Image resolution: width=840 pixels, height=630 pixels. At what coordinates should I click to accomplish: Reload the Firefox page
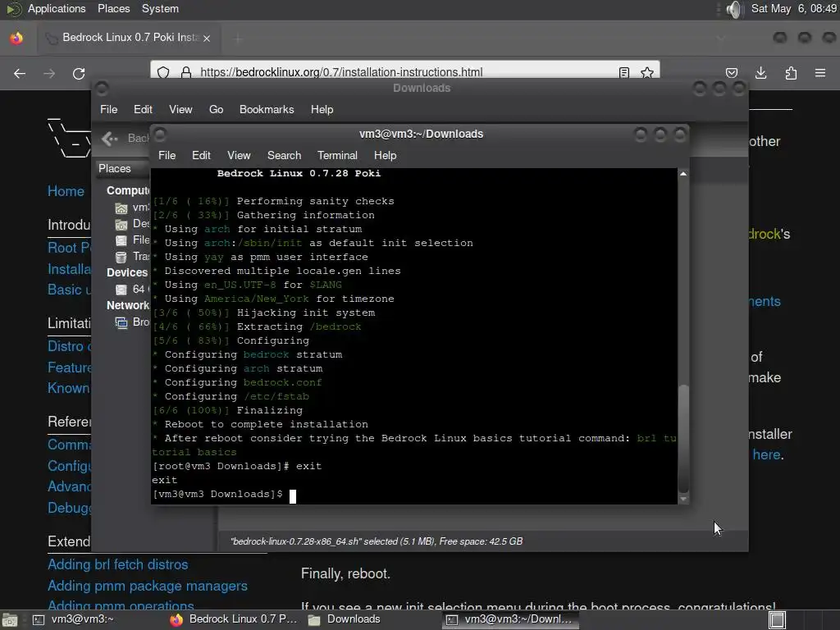(x=79, y=73)
